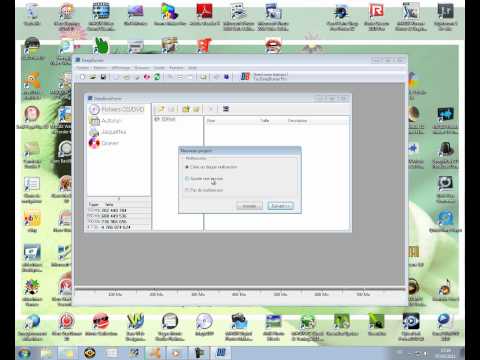Screen dimensions: 480x360
Task: Select the CDRoot tree node
Action: pos(165,119)
